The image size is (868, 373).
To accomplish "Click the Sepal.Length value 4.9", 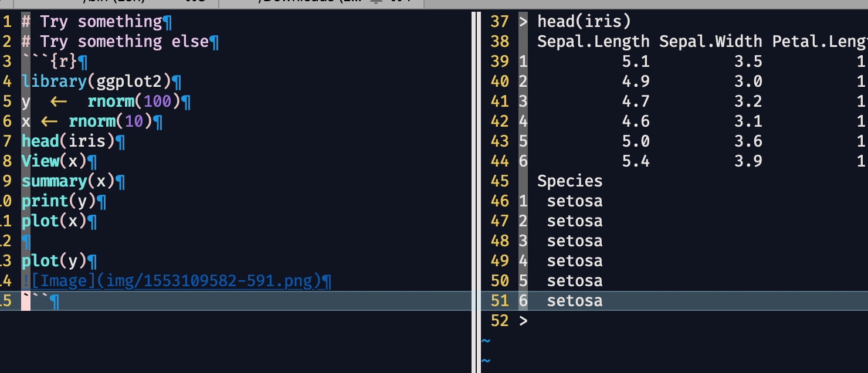I will pos(636,82).
